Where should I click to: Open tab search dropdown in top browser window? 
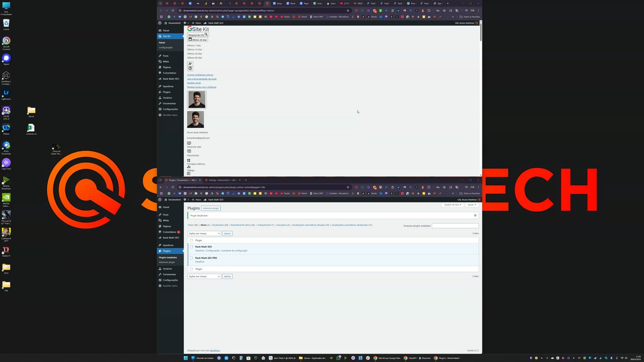pos(160,4)
